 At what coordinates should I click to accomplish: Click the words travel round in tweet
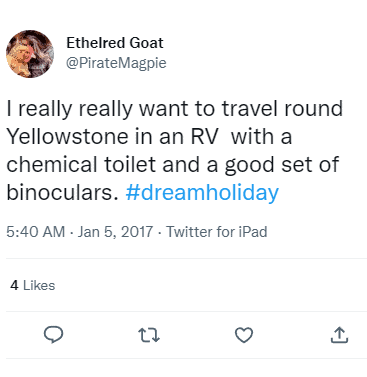tap(282, 109)
